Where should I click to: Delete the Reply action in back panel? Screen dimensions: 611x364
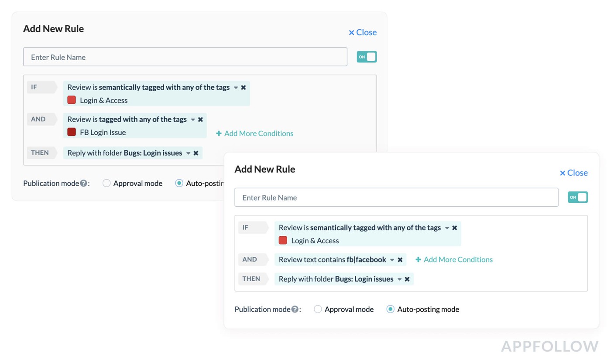point(196,153)
